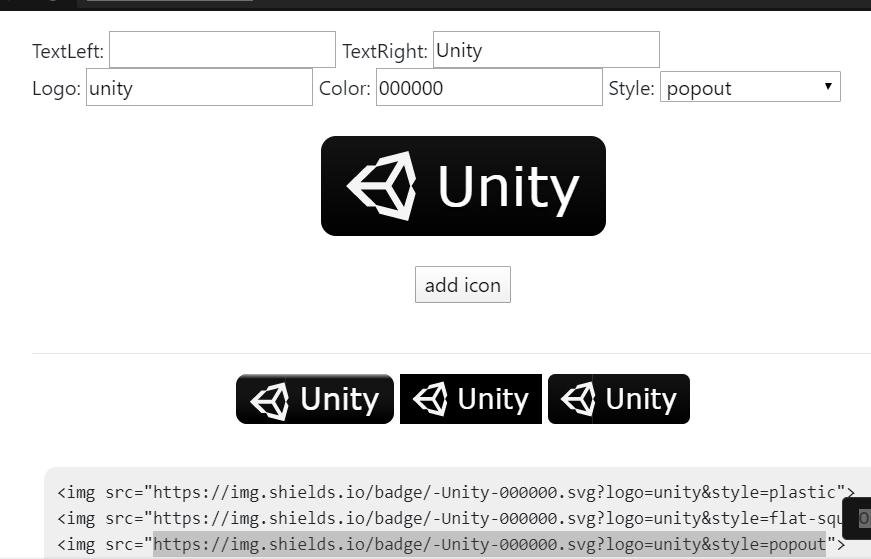
Task: Click the TextRight label
Action: (385, 51)
